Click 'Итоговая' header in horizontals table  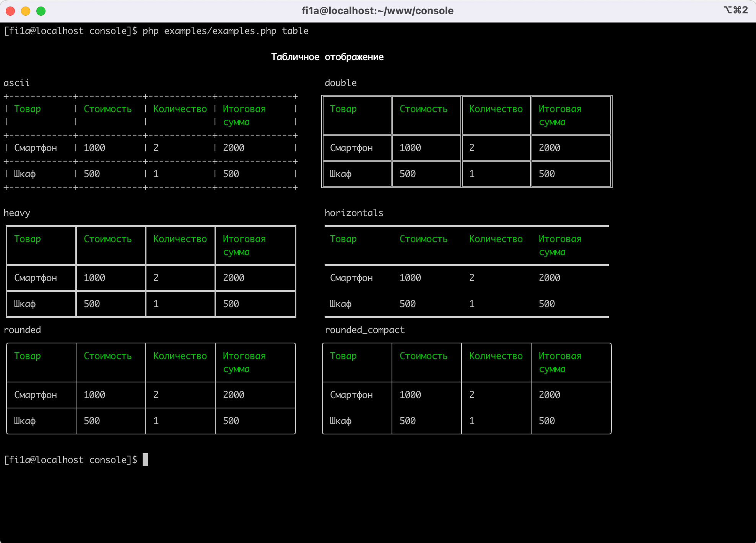(x=560, y=239)
